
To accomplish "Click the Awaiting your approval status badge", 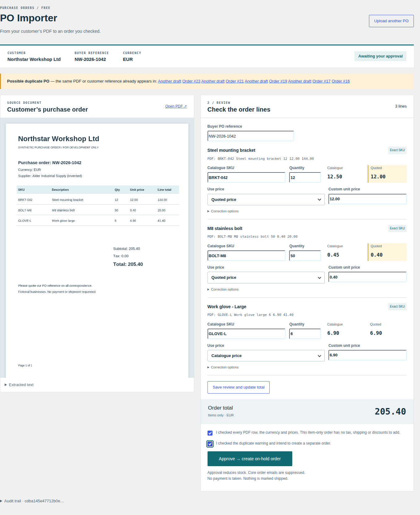I will click(380, 56).
